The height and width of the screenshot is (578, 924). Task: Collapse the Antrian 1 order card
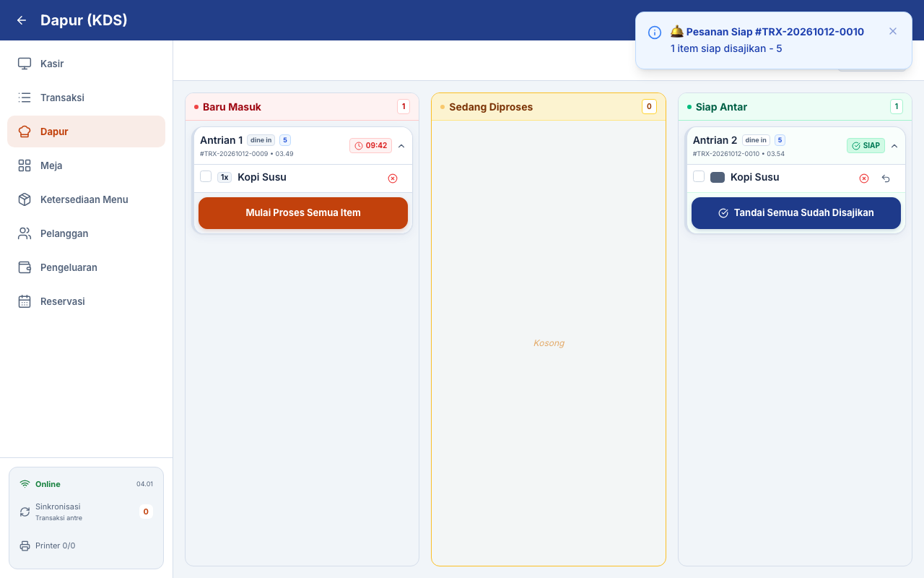[x=401, y=146]
